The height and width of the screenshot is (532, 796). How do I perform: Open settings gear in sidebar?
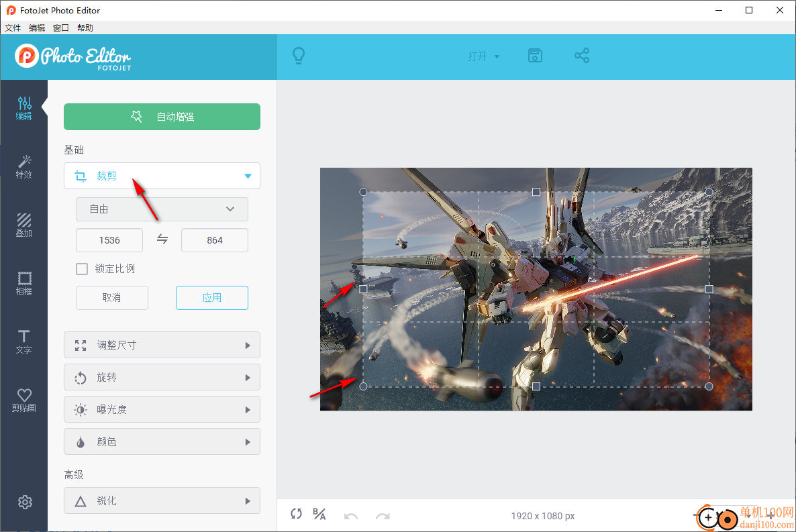coord(25,502)
